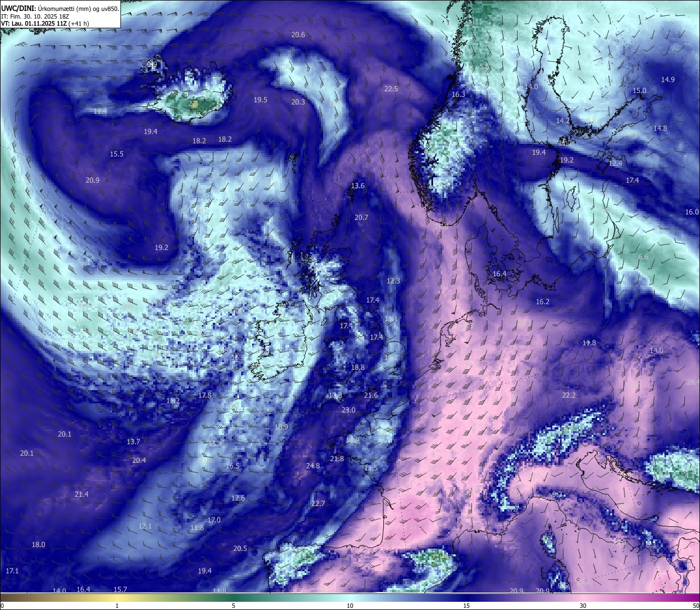Click the map value '12.4'
Viewport: 700px width, 610px height.
click(x=615, y=163)
